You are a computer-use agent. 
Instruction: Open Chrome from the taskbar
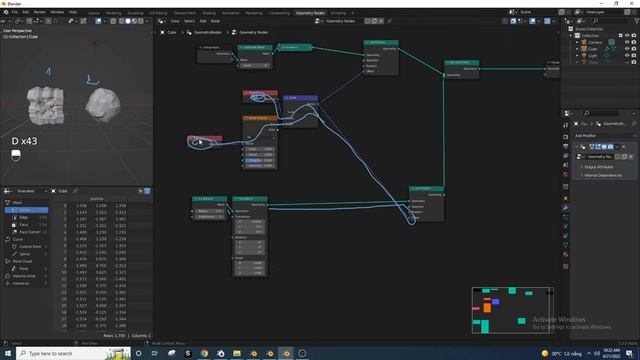click(x=204, y=353)
